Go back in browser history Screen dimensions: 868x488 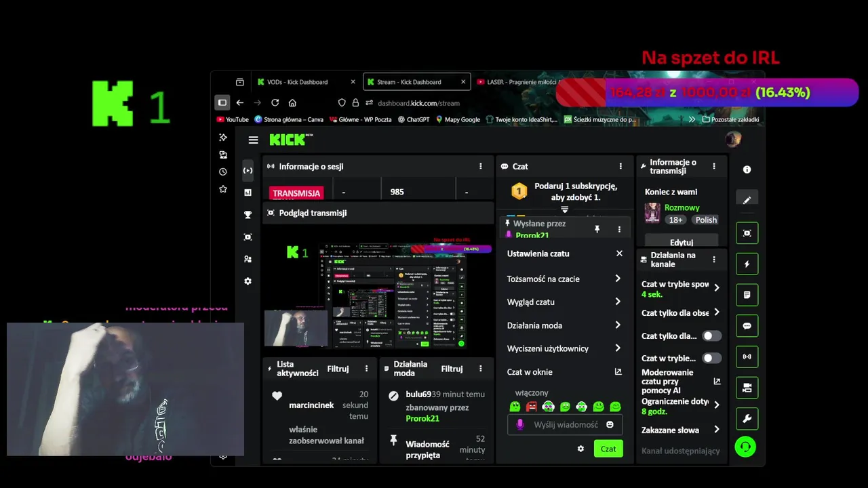point(239,102)
